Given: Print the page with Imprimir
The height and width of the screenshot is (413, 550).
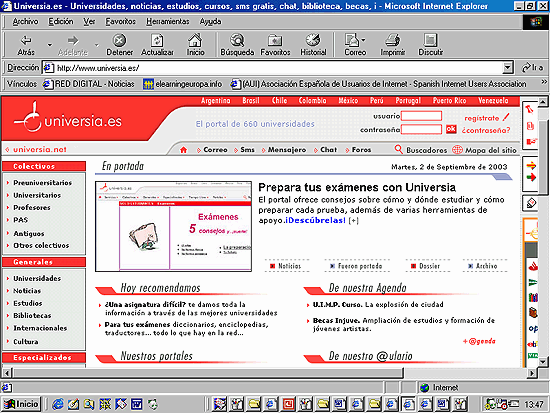Looking at the screenshot, I should click(x=393, y=45).
